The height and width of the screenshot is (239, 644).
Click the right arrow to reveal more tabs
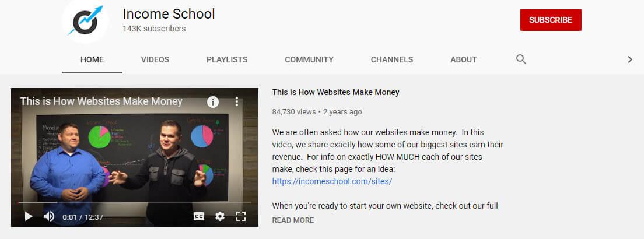coord(629,59)
